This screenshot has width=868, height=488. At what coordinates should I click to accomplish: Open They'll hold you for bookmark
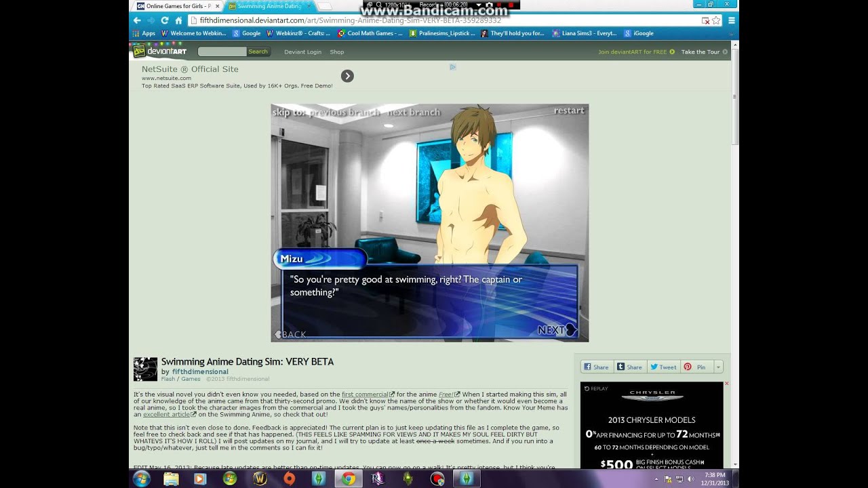(513, 33)
